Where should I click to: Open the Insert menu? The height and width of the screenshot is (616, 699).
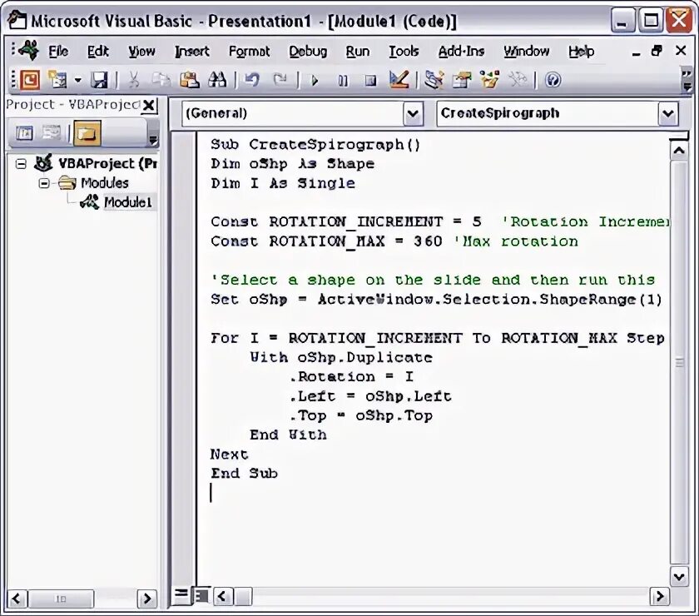tap(191, 52)
